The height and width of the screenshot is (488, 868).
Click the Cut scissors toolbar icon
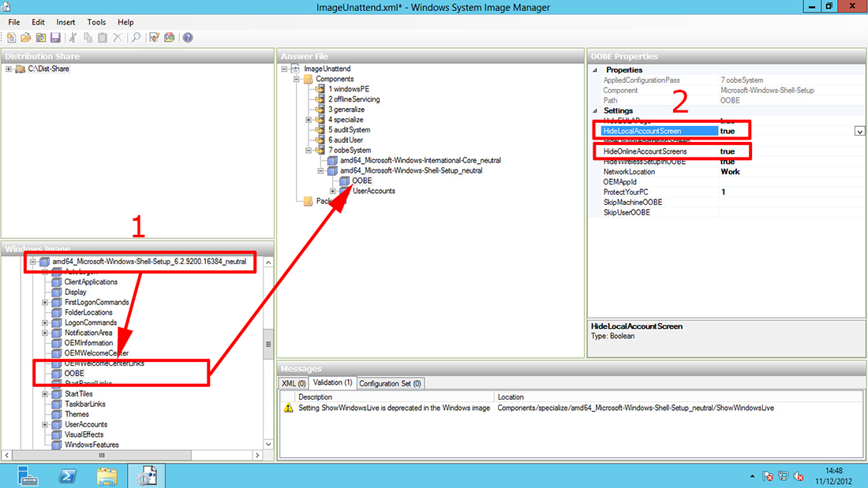[73, 38]
